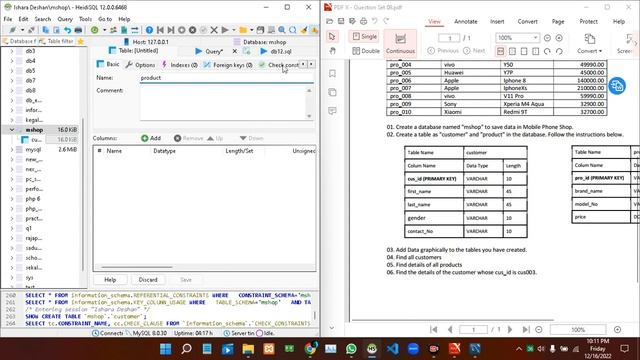
Task: Open the File menu in HeidiSQL
Action: pos(8,19)
